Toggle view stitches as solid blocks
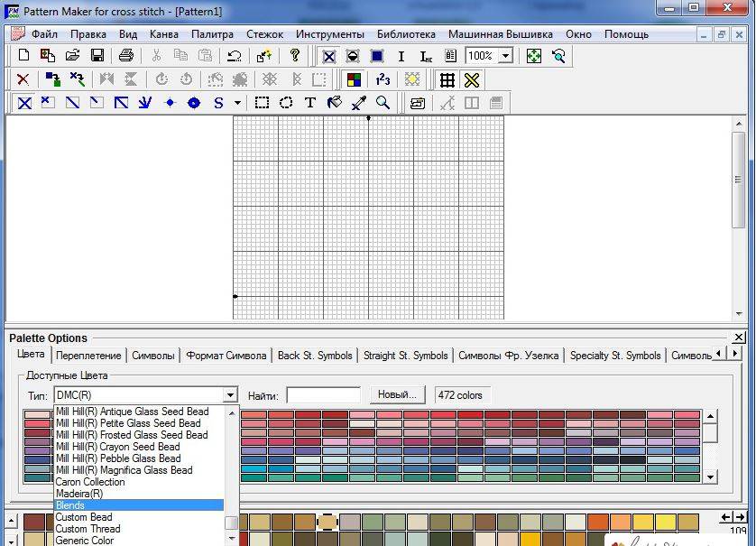The image size is (756, 546). pyautogui.click(x=377, y=56)
